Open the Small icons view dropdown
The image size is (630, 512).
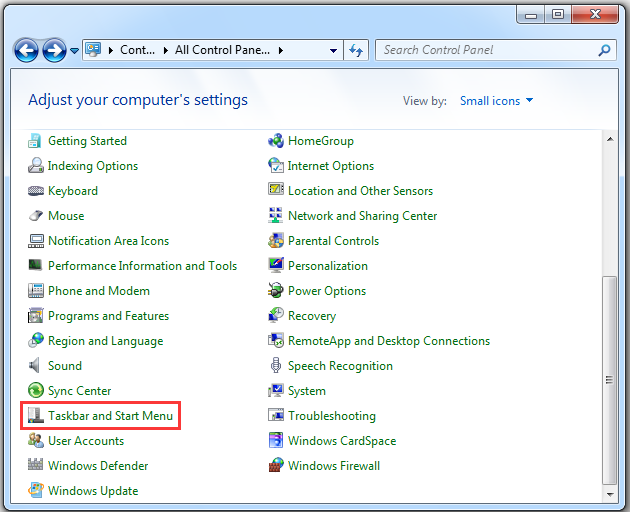tap(496, 101)
